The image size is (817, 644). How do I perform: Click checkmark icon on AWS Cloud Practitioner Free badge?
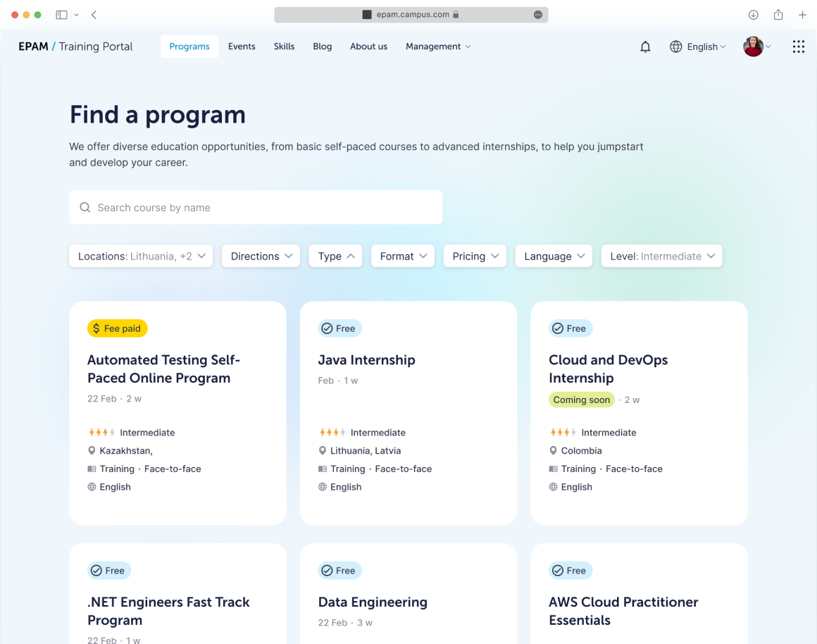coord(558,571)
